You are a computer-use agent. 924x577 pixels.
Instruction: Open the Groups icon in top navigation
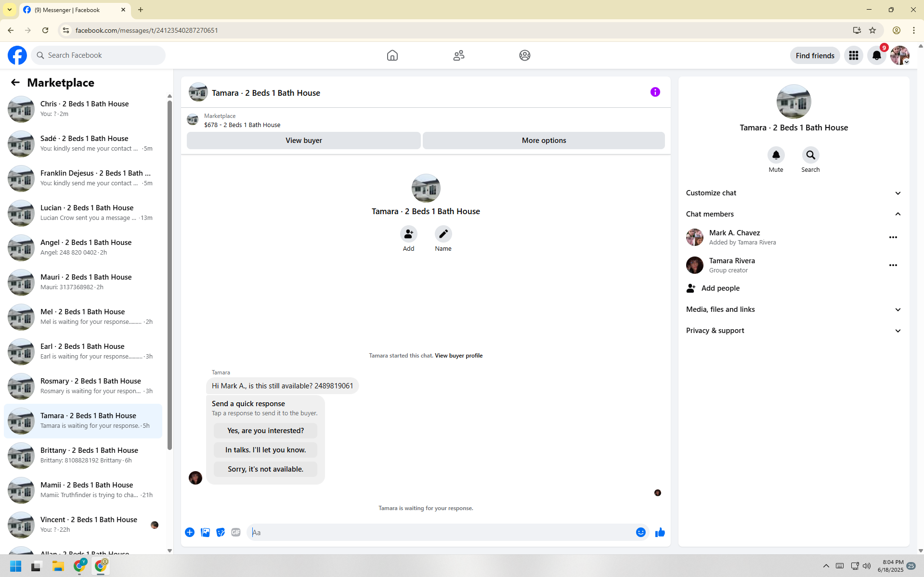point(525,55)
